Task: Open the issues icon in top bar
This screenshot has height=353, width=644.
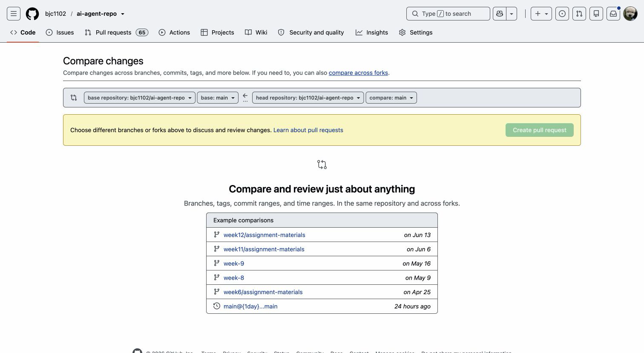Action: pyautogui.click(x=562, y=14)
